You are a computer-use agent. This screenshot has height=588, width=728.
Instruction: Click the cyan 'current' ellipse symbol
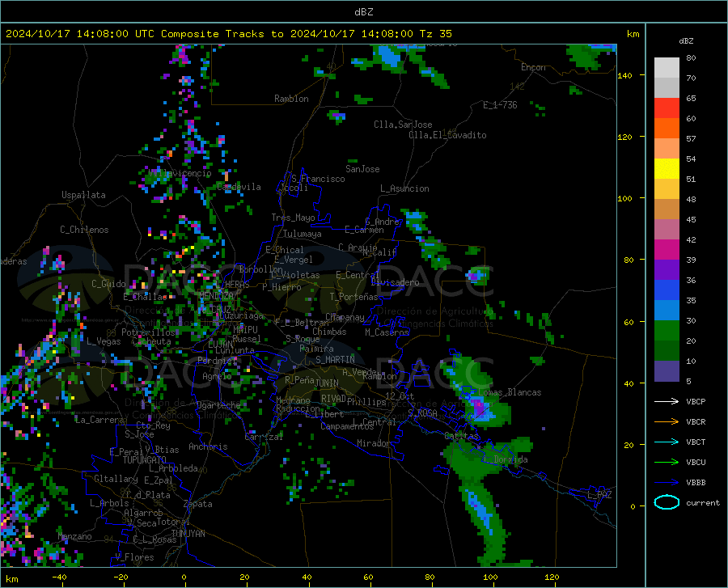tap(667, 502)
